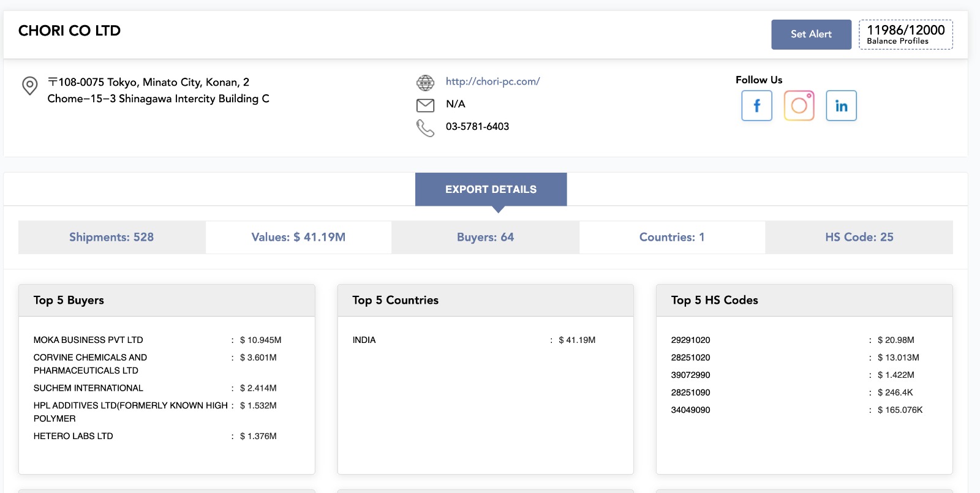Click the Set Alert button
The height and width of the screenshot is (493, 980).
(811, 34)
